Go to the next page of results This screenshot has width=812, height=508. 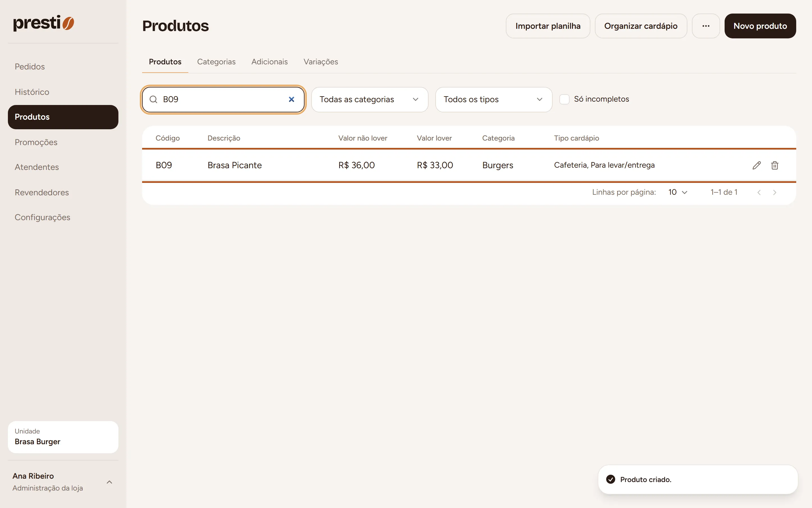(x=775, y=192)
